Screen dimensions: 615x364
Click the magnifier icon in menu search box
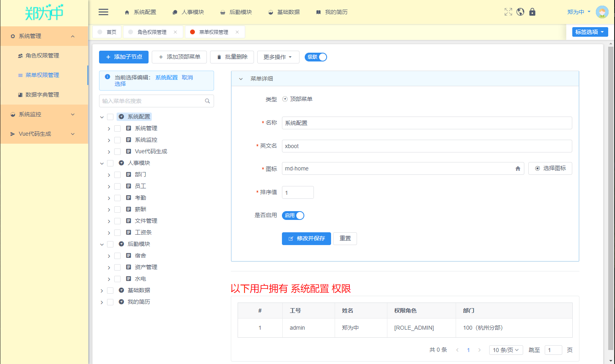pyautogui.click(x=207, y=101)
